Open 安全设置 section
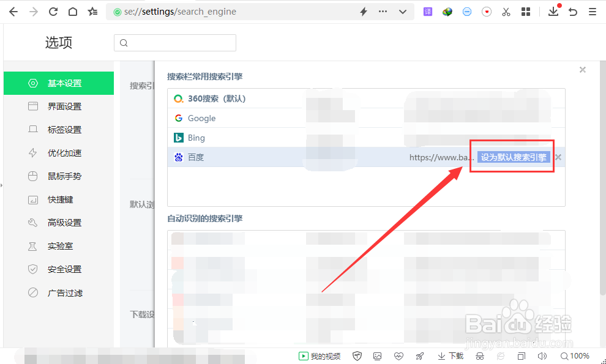The width and height of the screenshot is (606, 364). tap(59, 269)
